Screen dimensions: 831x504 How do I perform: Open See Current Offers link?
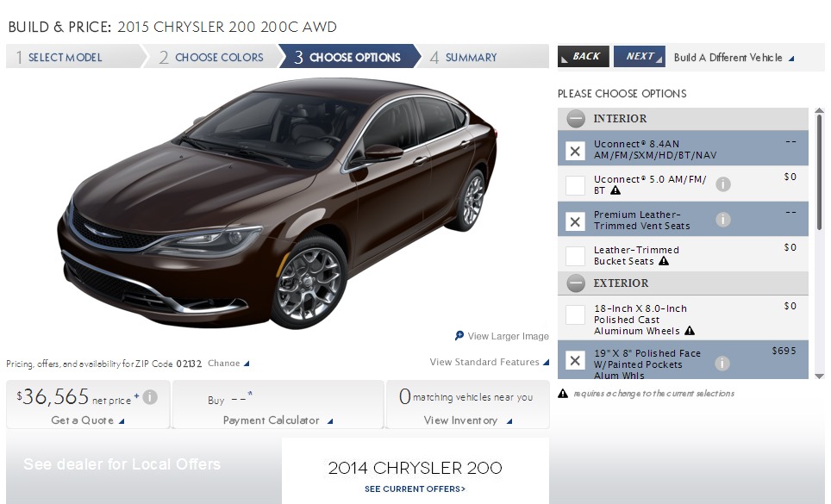[415, 489]
